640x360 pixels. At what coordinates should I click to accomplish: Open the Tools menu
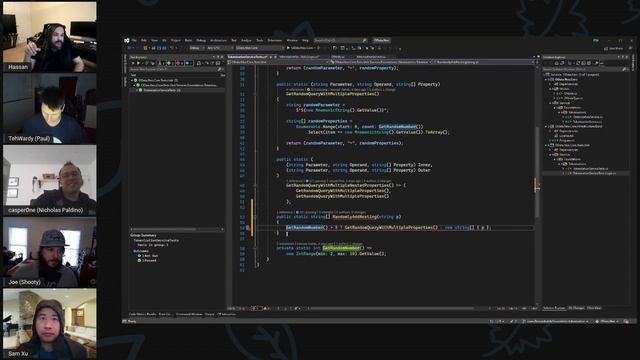coord(260,40)
